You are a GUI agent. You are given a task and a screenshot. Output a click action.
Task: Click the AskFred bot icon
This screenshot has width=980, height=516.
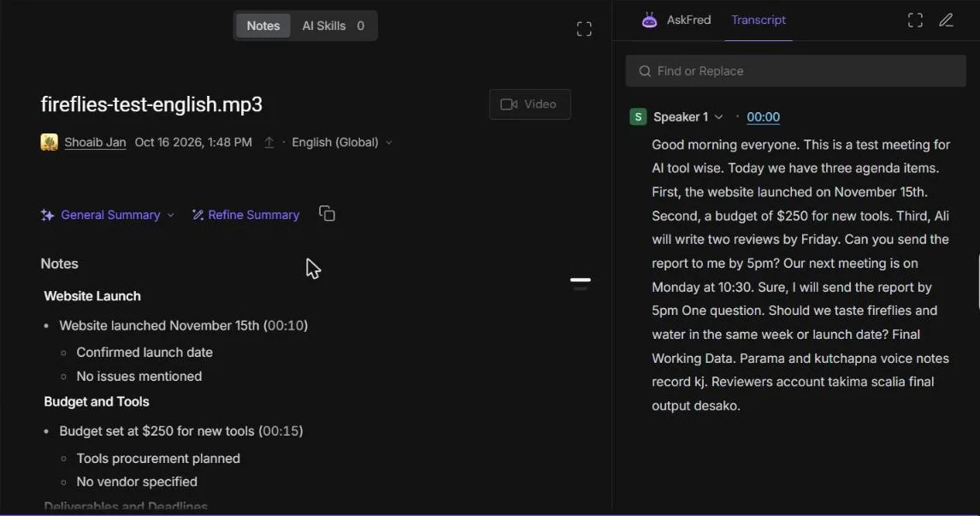click(649, 20)
